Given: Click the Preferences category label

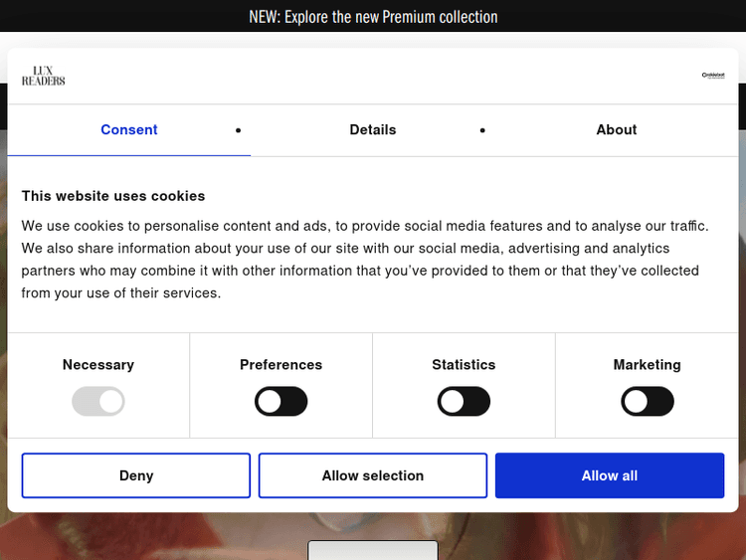Looking at the screenshot, I should [x=281, y=365].
